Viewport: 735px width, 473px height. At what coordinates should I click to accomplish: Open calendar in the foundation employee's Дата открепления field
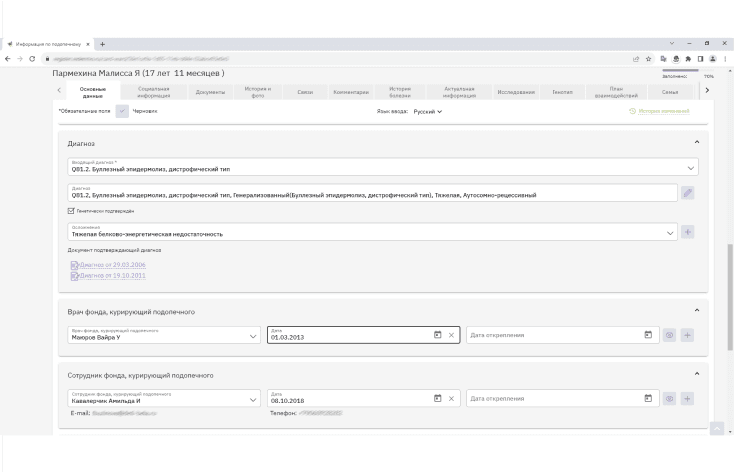(x=648, y=398)
